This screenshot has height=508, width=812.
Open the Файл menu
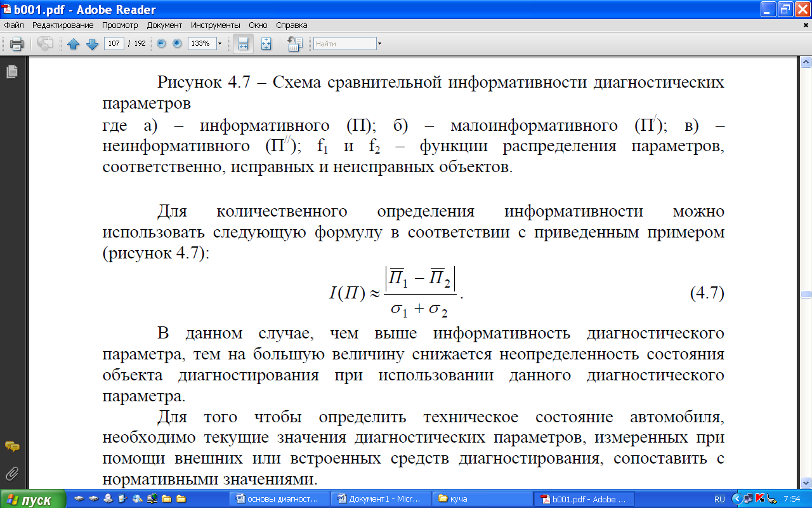click(x=14, y=25)
